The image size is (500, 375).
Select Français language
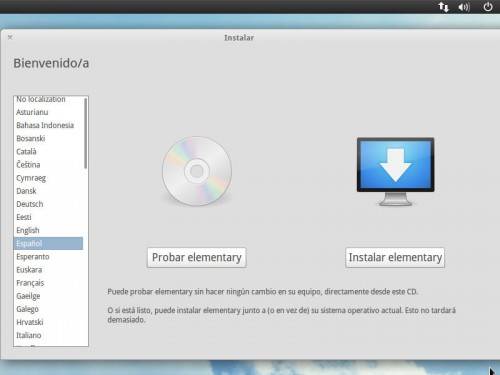48,283
